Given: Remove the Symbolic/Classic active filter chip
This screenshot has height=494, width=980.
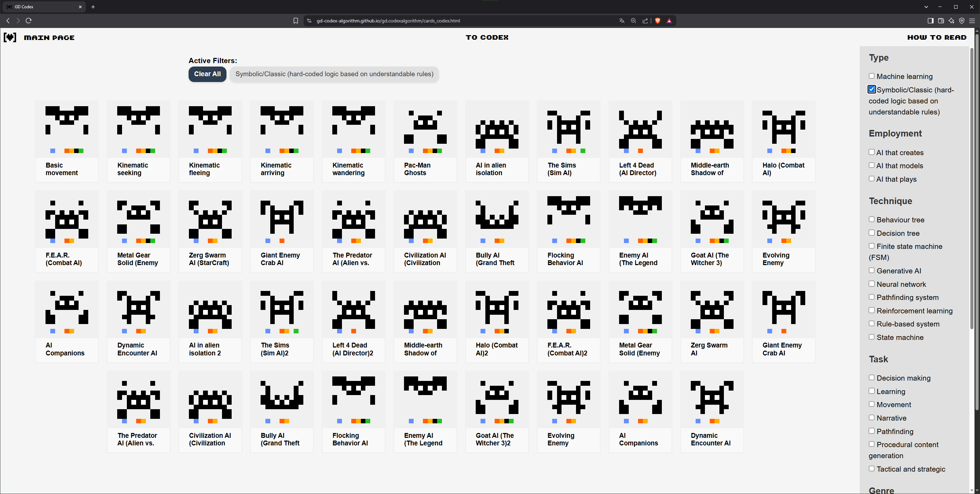Looking at the screenshot, I should pyautogui.click(x=334, y=74).
